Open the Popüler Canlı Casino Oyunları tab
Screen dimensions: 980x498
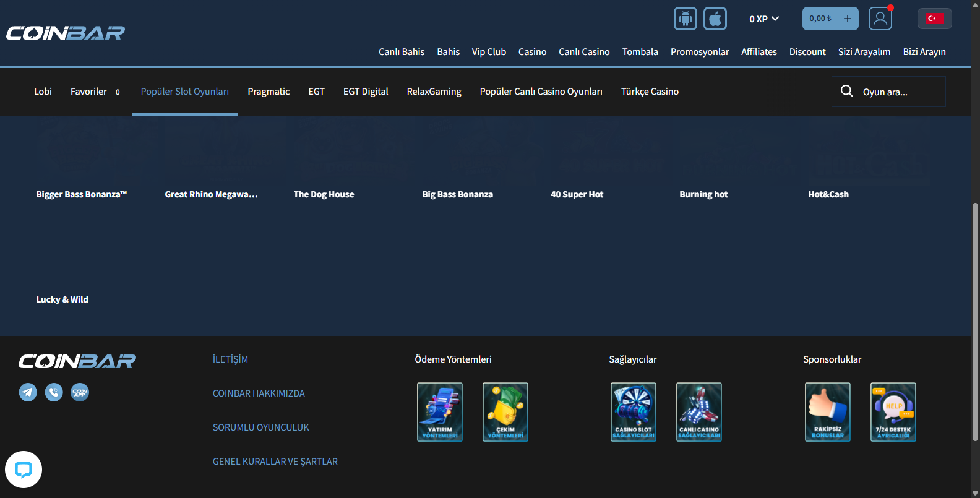(541, 92)
